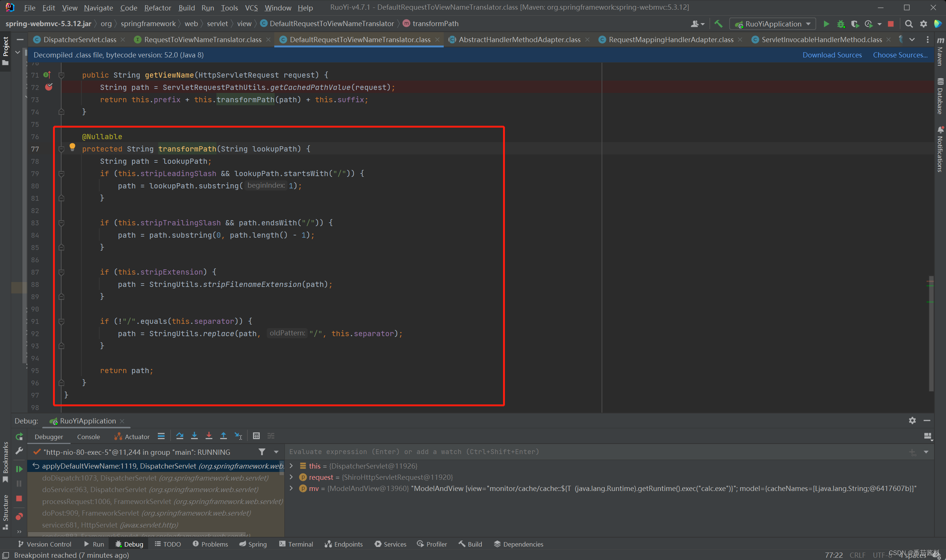Open the user account dropdown icon
The height and width of the screenshot is (560, 946).
click(697, 24)
